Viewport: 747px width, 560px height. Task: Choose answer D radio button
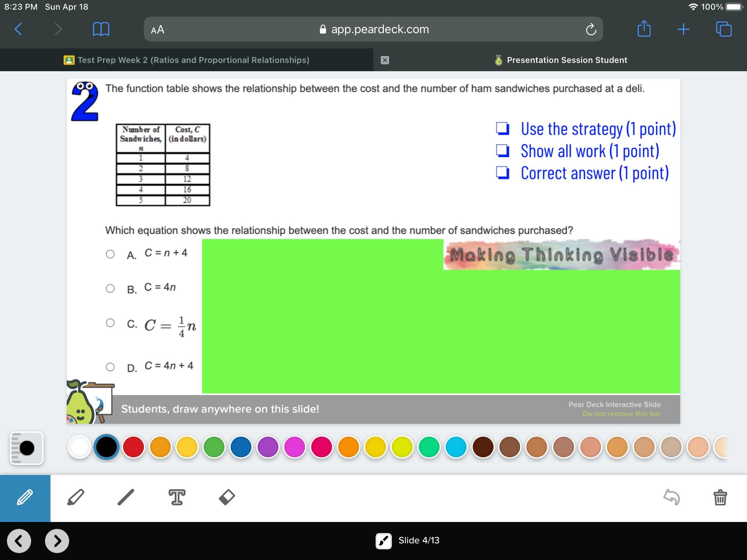110,367
